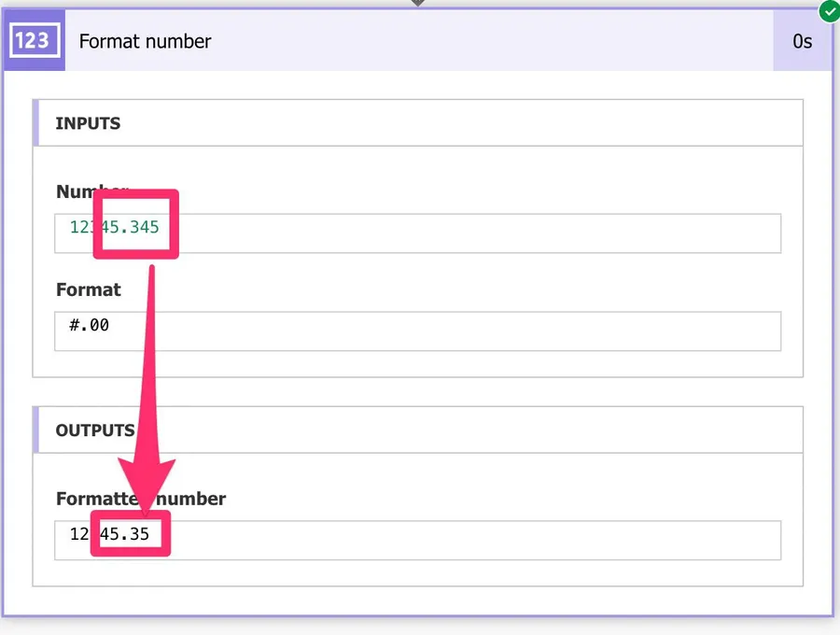Click the empty area of the action header bar
This screenshot has width=840, height=635.
pyautogui.click(x=485, y=41)
